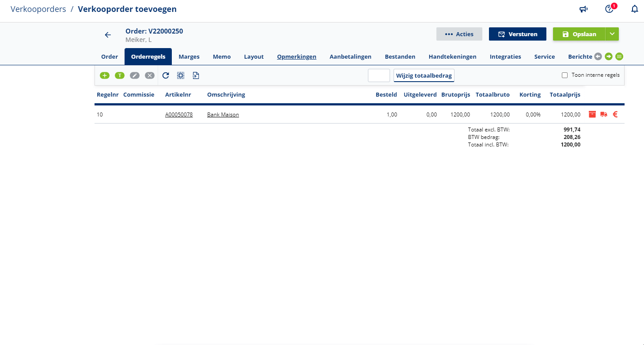Click the red truck delivery icon

click(x=604, y=115)
